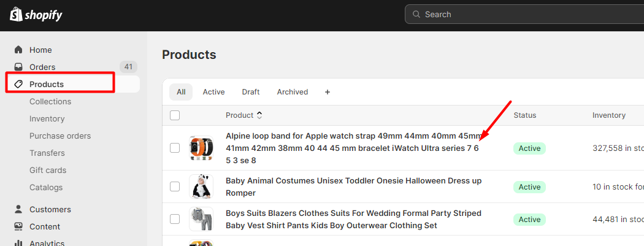Open Orders via the inbox icon
The image size is (644, 246).
click(x=18, y=67)
